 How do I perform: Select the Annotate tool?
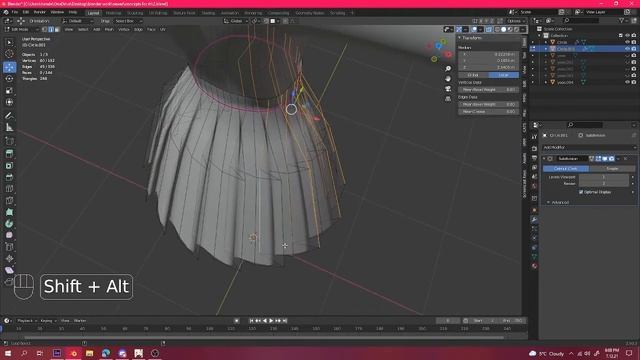[9, 116]
